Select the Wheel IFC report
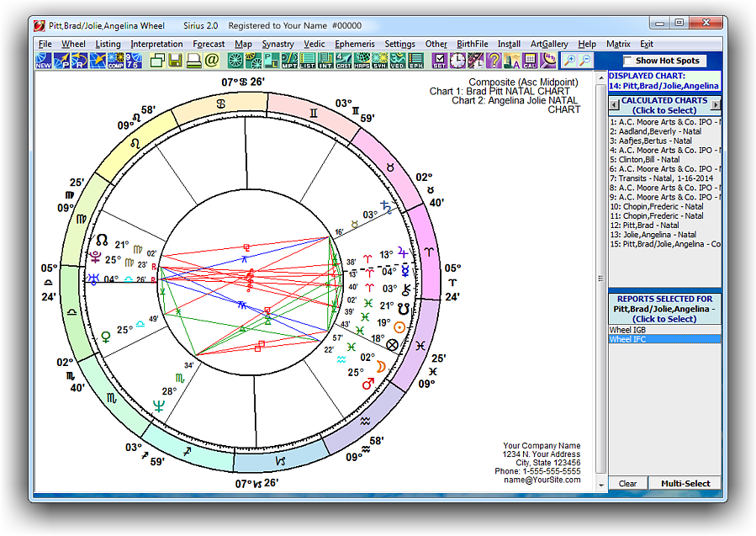This screenshot has height=536, width=756. coord(665,339)
